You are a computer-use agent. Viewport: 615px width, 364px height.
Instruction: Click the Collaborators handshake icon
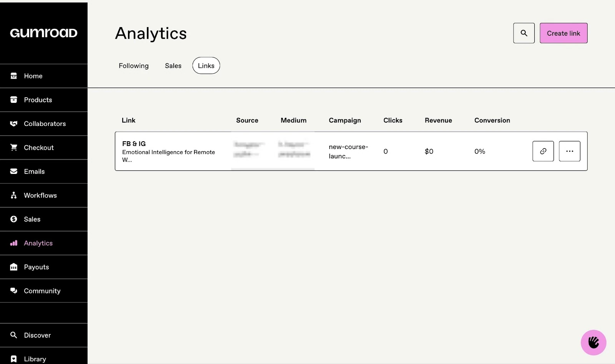pyautogui.click(x=14, y=123)
